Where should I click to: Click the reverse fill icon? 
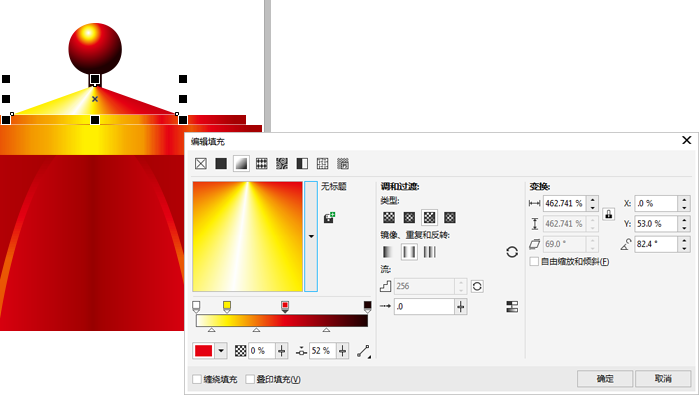click(x=512, y=252)
